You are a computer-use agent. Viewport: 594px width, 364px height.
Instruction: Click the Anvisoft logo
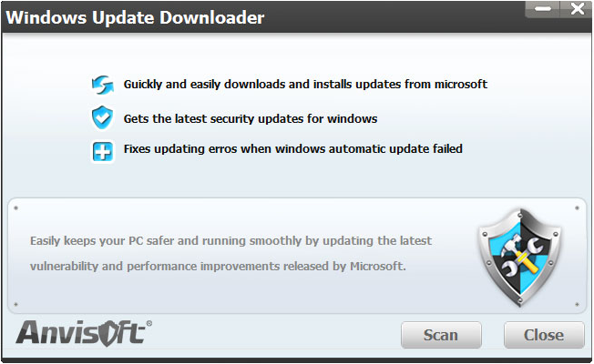pos(79,333)
